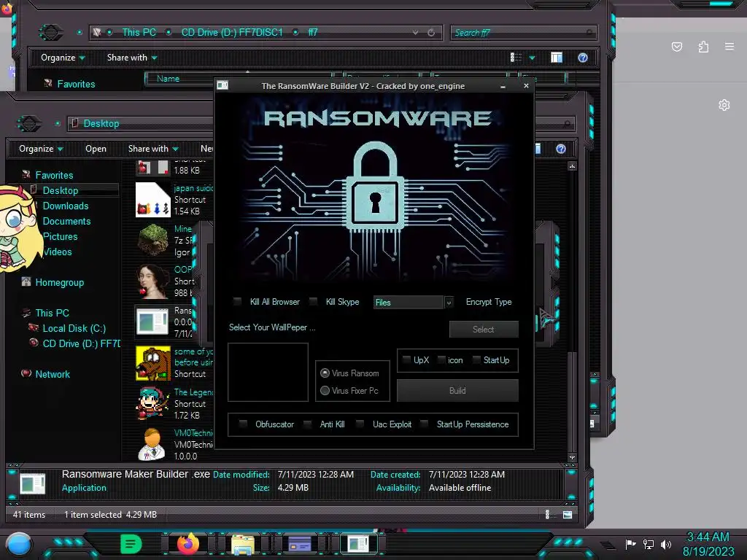Enable StartUp Perssistence checkbox
Screen dimensions: 747x560
424,424
